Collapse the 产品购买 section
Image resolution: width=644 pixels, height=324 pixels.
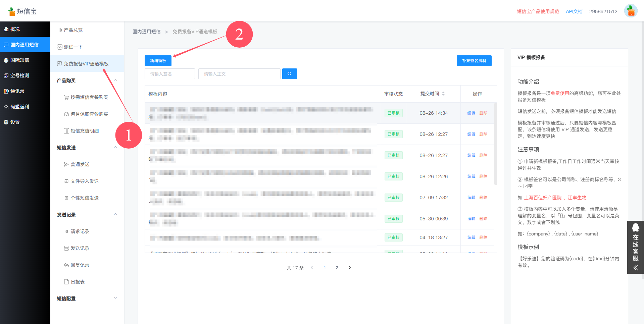(115, 80)
